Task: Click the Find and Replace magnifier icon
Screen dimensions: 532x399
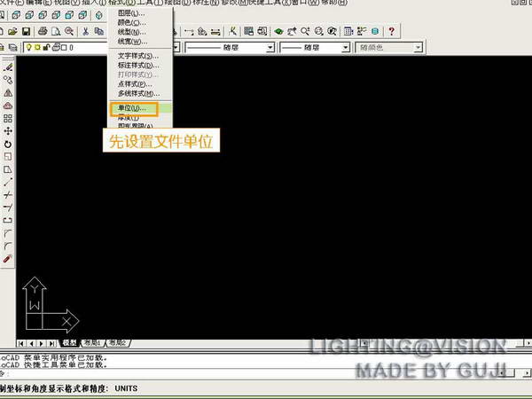Action: point(69,32)
